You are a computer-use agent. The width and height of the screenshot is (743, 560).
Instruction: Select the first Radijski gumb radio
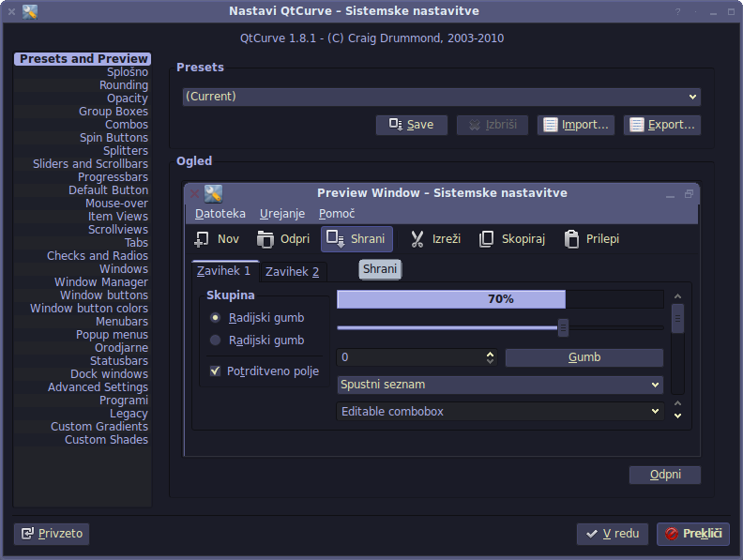(215, 317)
